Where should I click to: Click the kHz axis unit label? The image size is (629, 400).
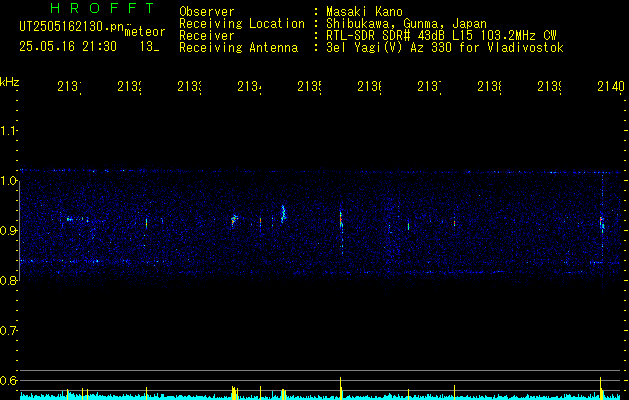click(9, 82)
